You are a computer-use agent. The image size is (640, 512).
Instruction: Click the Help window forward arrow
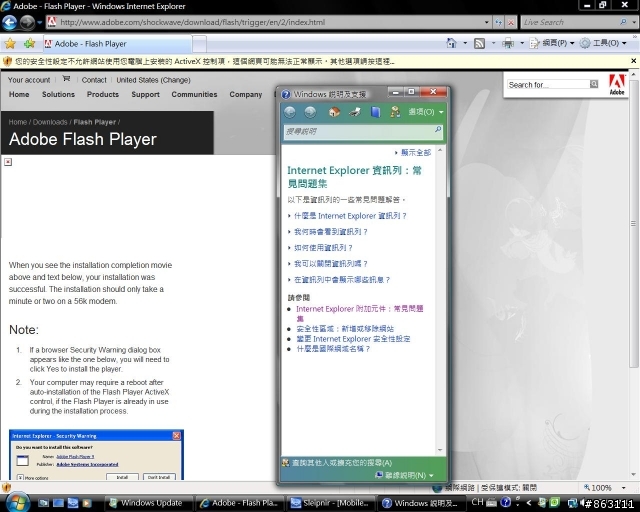[x=311, y=112]
